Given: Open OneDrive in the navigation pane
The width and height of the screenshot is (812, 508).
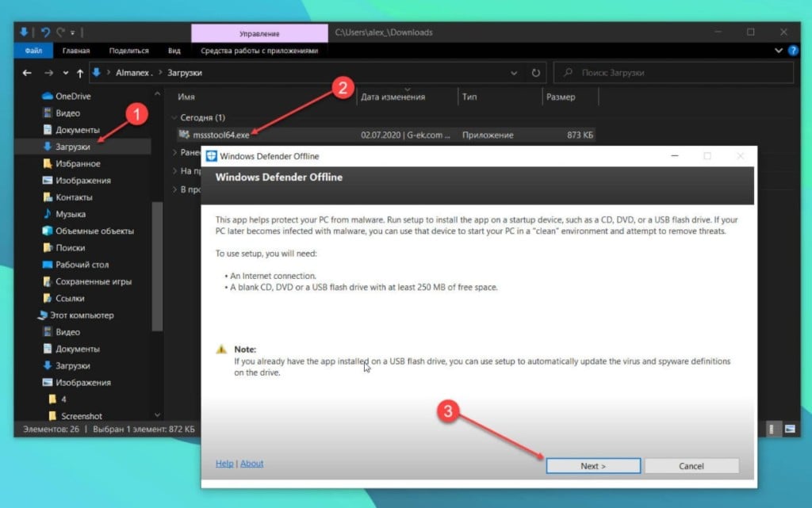Looking at the screenshot, I should 73,96.
